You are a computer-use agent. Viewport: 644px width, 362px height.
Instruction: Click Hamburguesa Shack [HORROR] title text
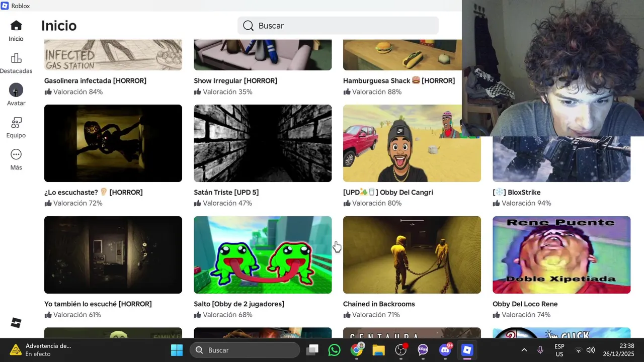pos(399,80)
